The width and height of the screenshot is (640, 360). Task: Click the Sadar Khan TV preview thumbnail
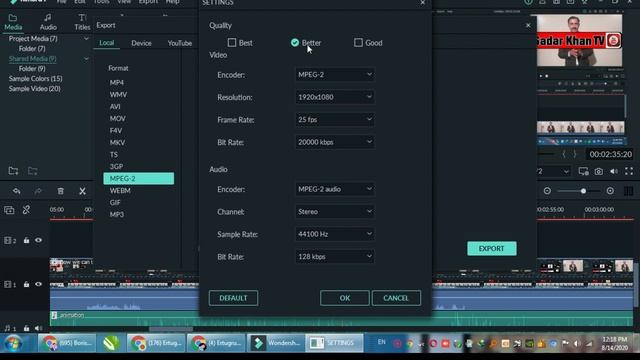(x=579, y=40)
